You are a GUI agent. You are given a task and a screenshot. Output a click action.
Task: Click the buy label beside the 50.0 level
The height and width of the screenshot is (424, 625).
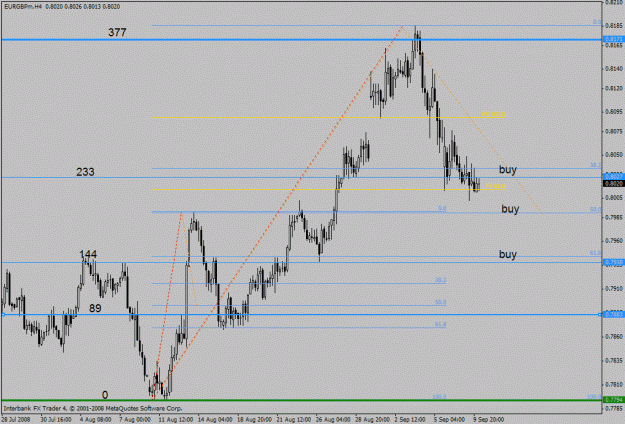(510, 209)
